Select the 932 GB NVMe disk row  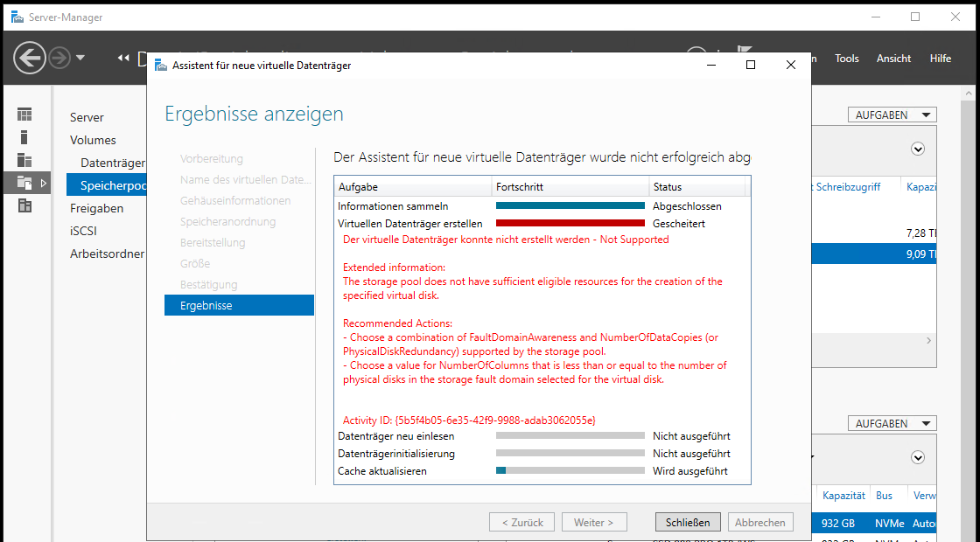coord(874,524)
